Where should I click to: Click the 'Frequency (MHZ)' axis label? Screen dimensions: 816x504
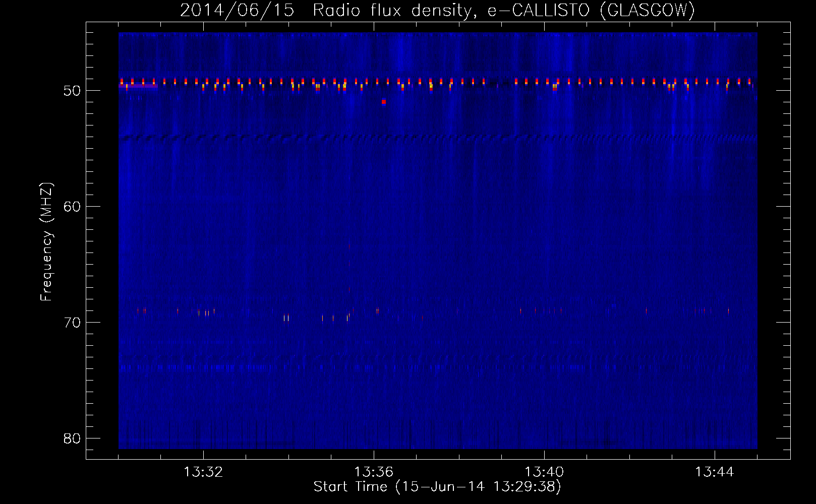click(46, 242)
